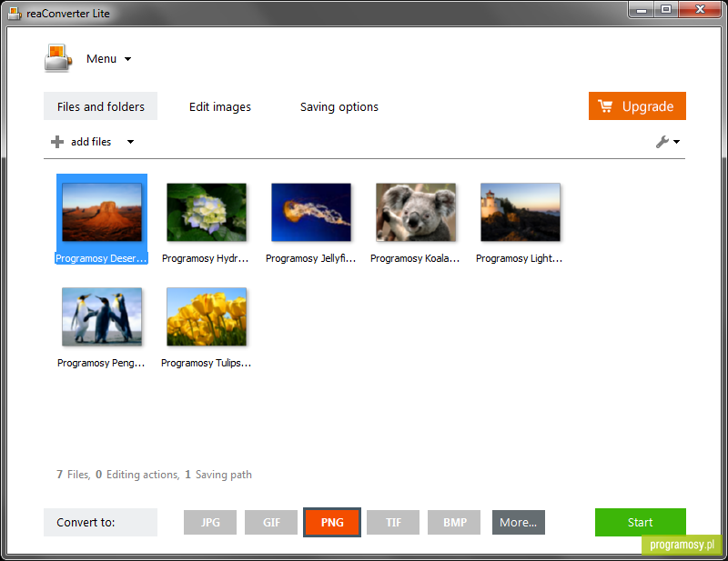Choose JPG as output format
Image resolution: width=728 pixels, height=561 pixels.
[x=210, y=523]
